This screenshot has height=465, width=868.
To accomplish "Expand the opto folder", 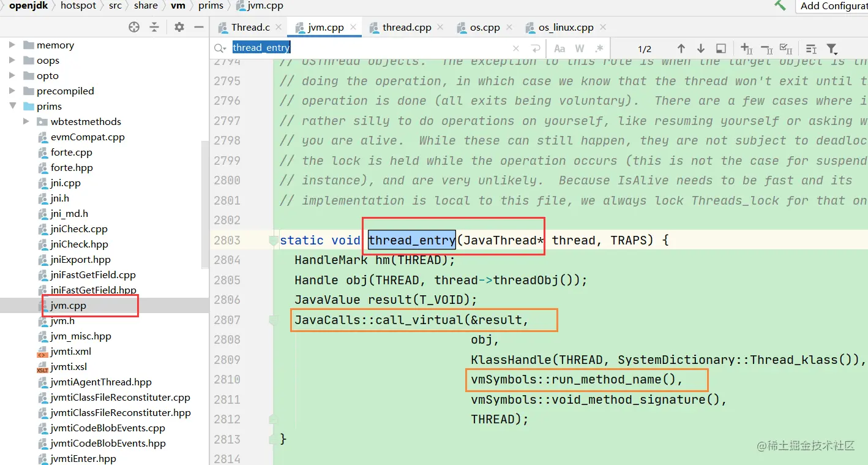I will point(12,75).
